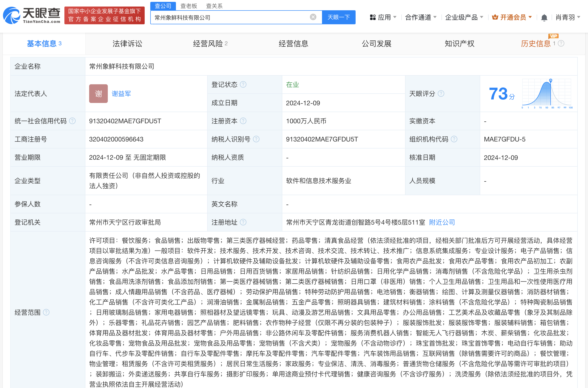The height and width of the screenshot is (388, 588).
Task: Click help icon next to 统一社会信用代码
Action: tap(72, 121)
